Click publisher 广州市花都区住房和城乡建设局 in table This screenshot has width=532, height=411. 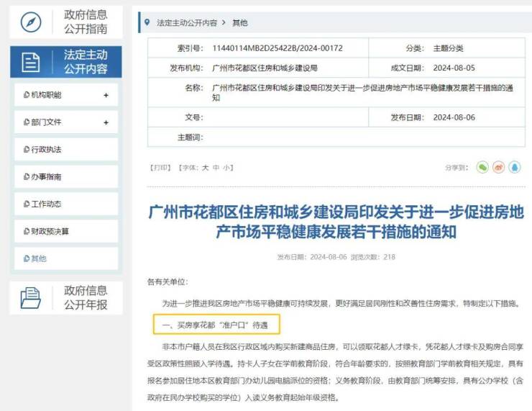(x=265, y=68)
